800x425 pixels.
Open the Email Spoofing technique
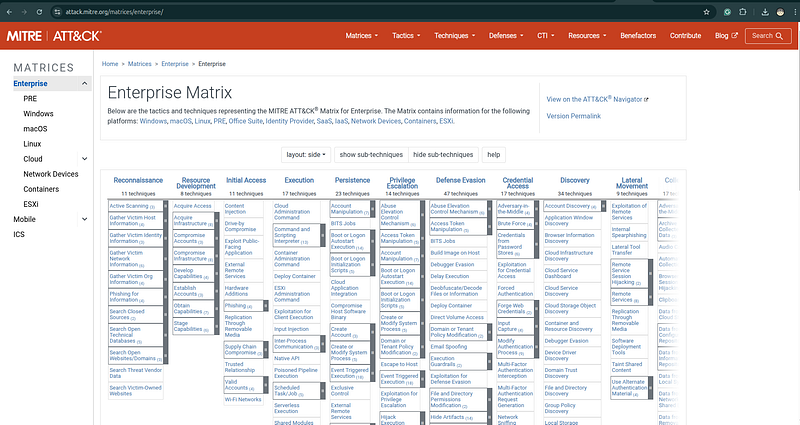pyautogui.click(x=448, y=347)
